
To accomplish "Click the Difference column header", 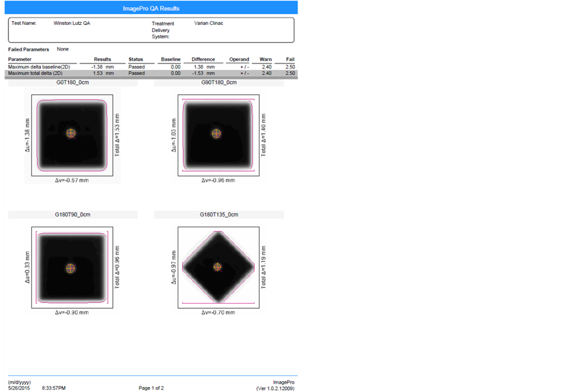I will tap(203, 60).
